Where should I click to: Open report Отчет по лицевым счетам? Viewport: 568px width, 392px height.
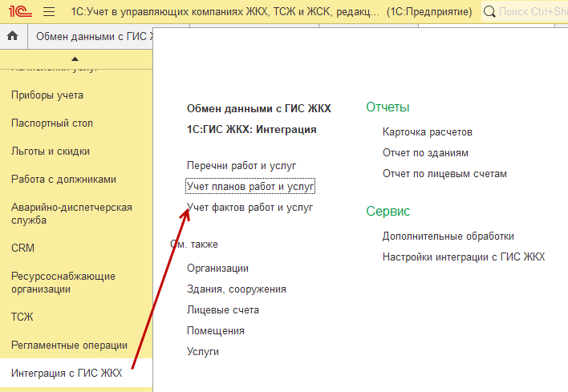tap(444, 174)
